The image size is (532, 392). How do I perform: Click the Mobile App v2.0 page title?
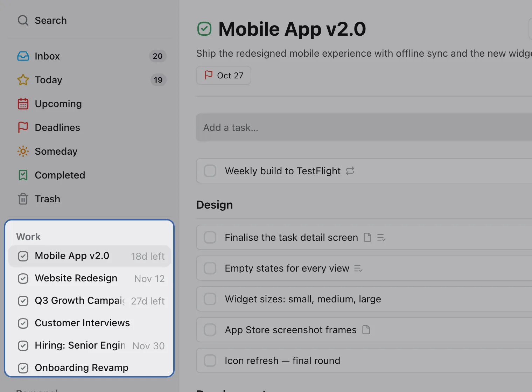coord(292,29)
